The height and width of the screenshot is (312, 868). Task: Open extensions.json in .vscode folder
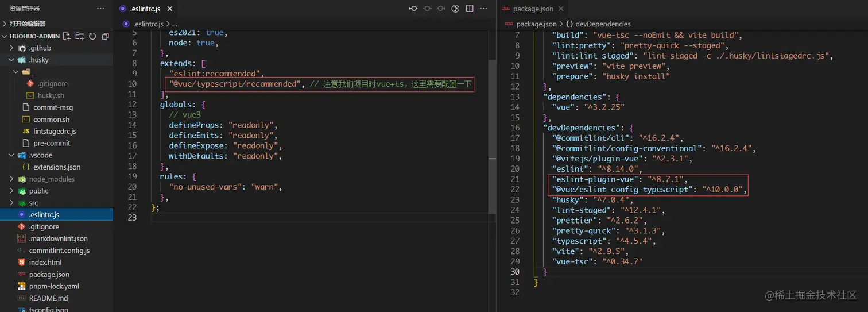click(x=56, y=167)
